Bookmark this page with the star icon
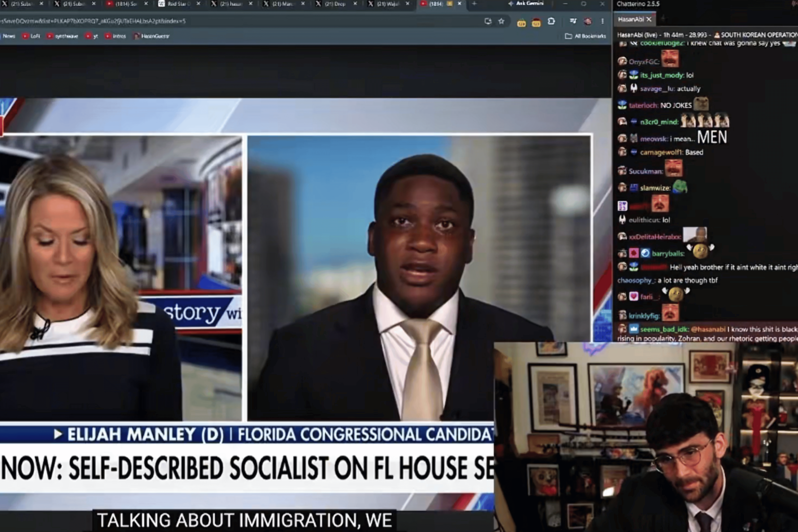The height and width of the screenshot is (532, 798). 501,21
